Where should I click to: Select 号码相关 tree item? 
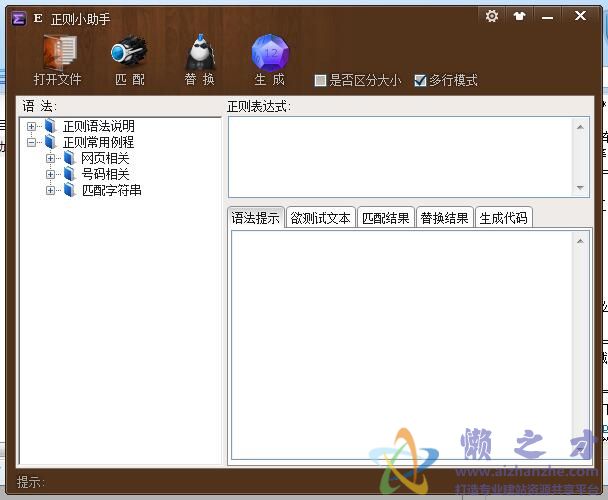click(x=105, y=174)
